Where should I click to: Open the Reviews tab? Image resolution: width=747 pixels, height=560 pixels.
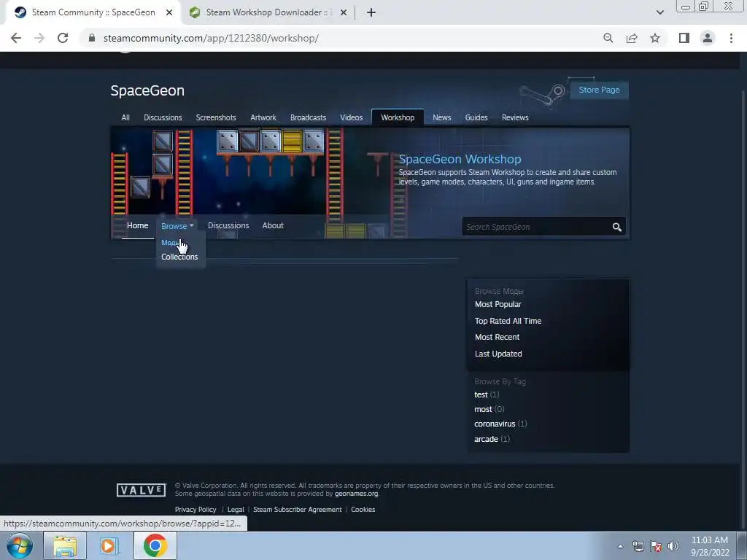(515, 117)
